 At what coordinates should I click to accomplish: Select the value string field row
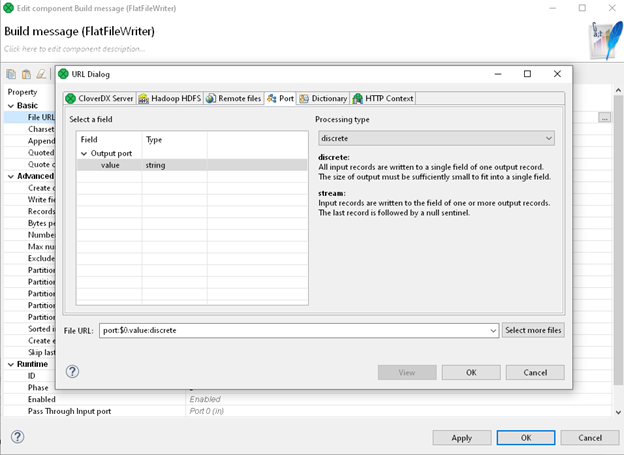(192, 165)
